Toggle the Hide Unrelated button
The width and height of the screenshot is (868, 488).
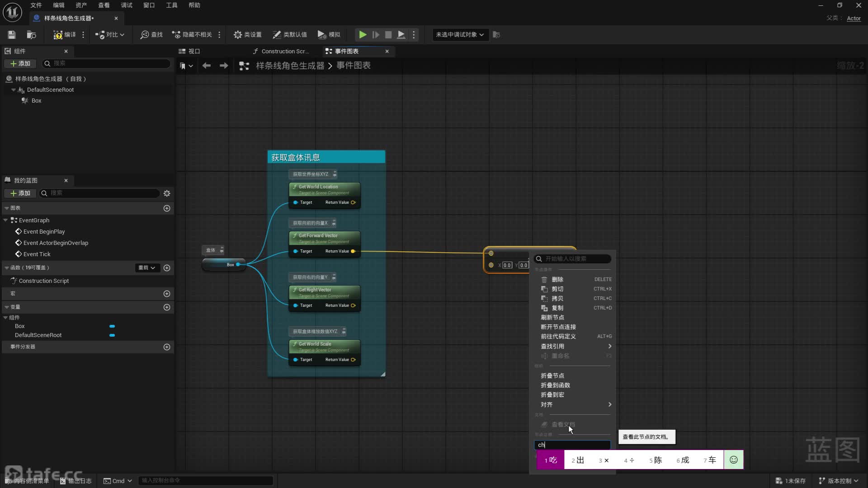click(192, 35)
